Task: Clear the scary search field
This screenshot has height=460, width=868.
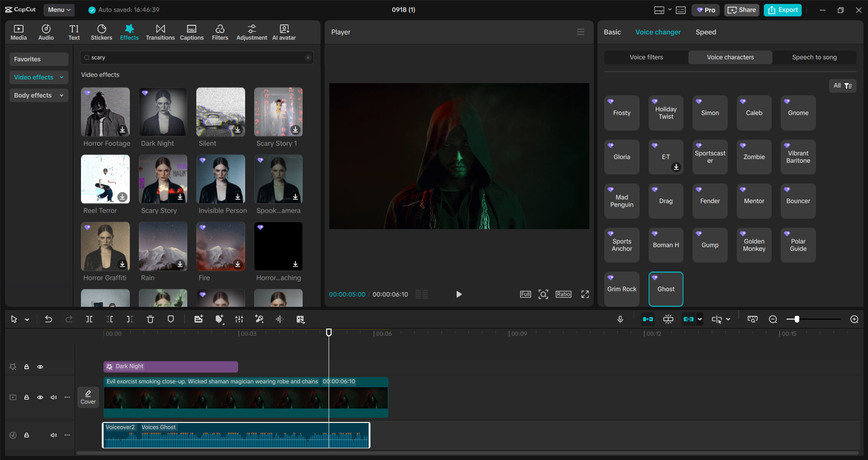Action: [x=308, y=57]
